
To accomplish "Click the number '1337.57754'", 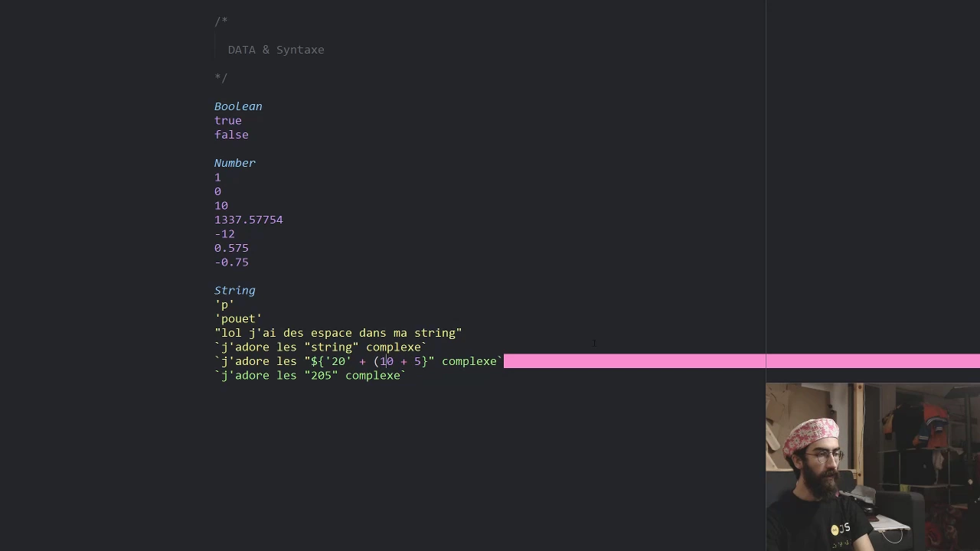I will pos(249,220).
